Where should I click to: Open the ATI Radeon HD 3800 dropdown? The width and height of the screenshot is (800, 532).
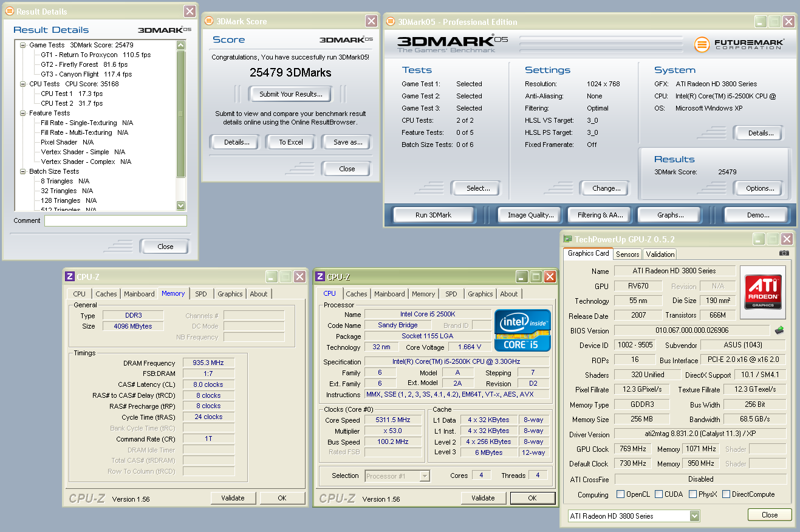coord(695,516)
